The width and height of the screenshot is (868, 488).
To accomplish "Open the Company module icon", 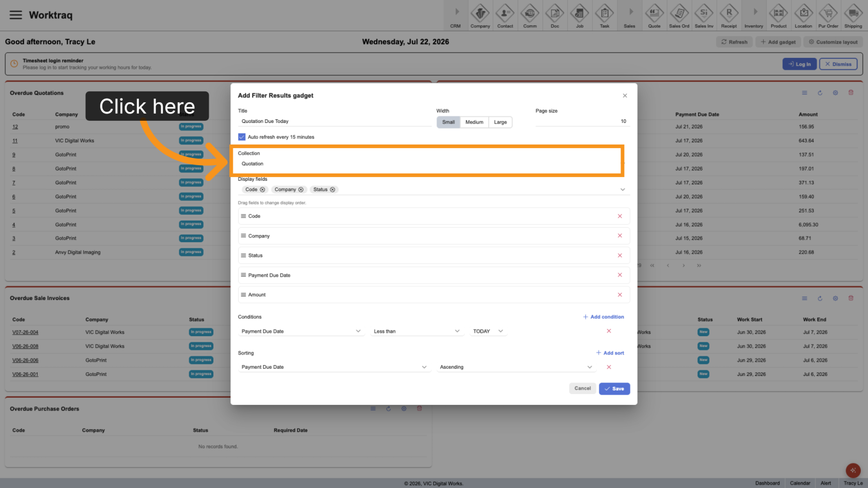I will pos(480,15).
